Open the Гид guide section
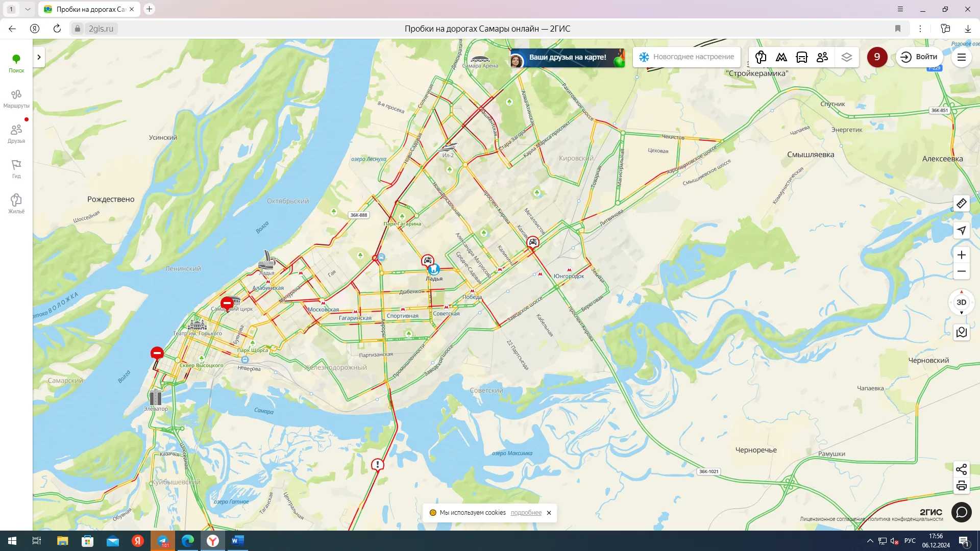The width and height of the screenshot is (980, 551). (16, 169)
